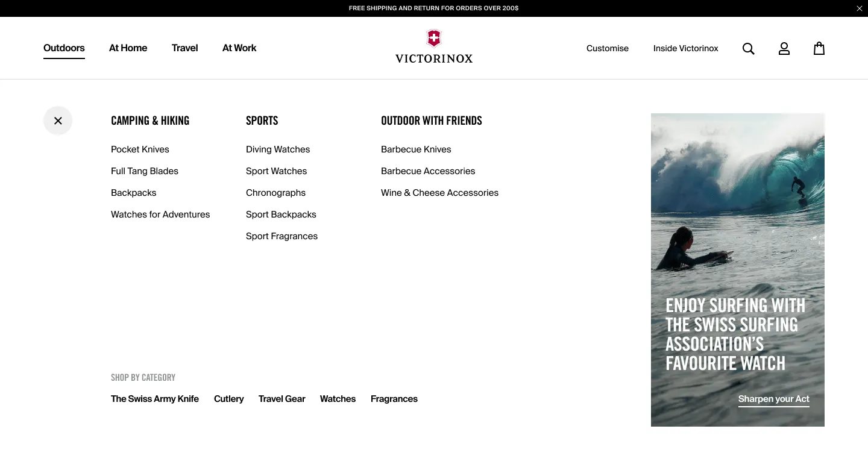Open the shopping cart icon
The image size is (868, 470).
(819, 49)
